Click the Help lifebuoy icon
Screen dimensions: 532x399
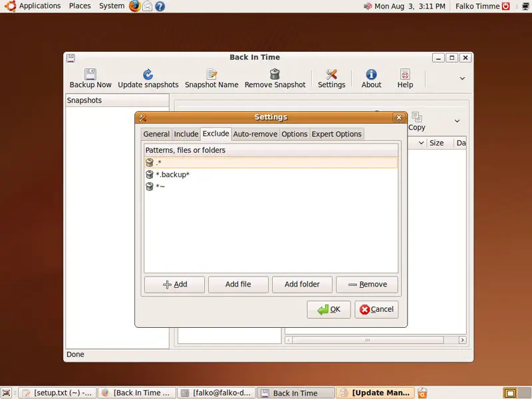[405, 74]
